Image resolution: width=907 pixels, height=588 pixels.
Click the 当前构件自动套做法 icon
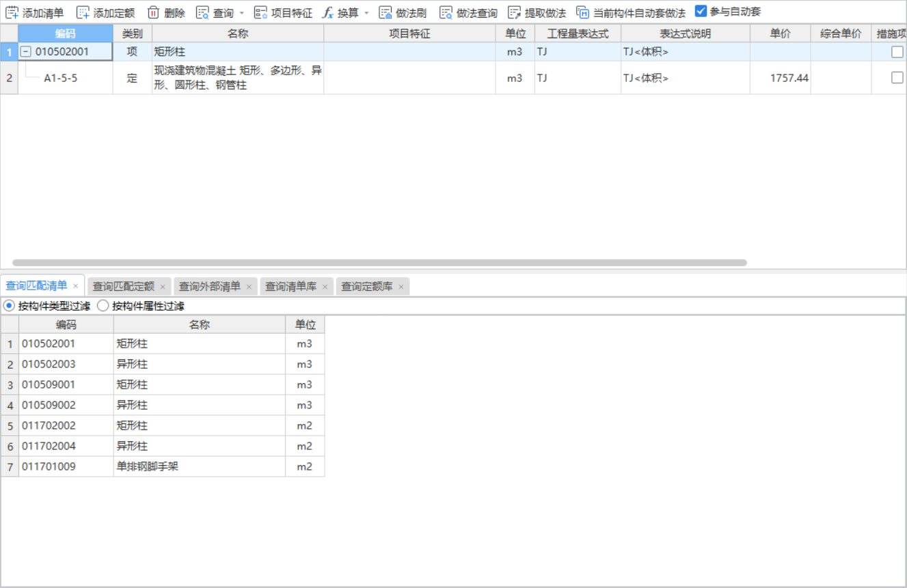click(x=582, y=12)
